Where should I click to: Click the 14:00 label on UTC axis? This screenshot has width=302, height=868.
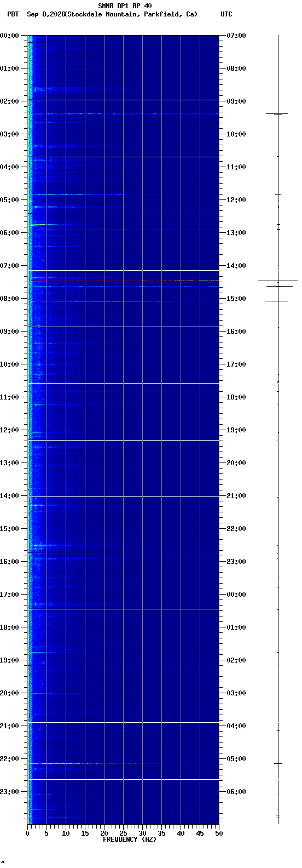(x=236, y=266)
